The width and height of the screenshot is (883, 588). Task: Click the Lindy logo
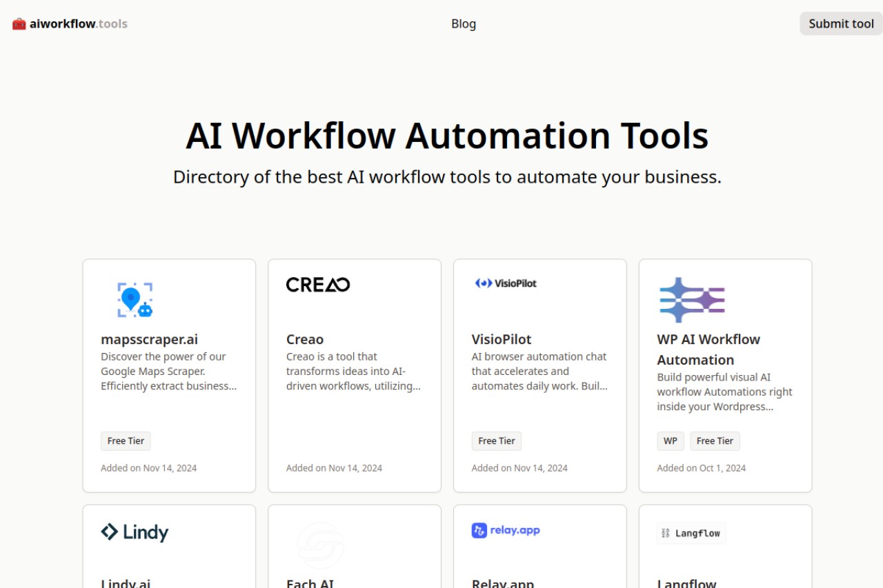click(135, 532)
